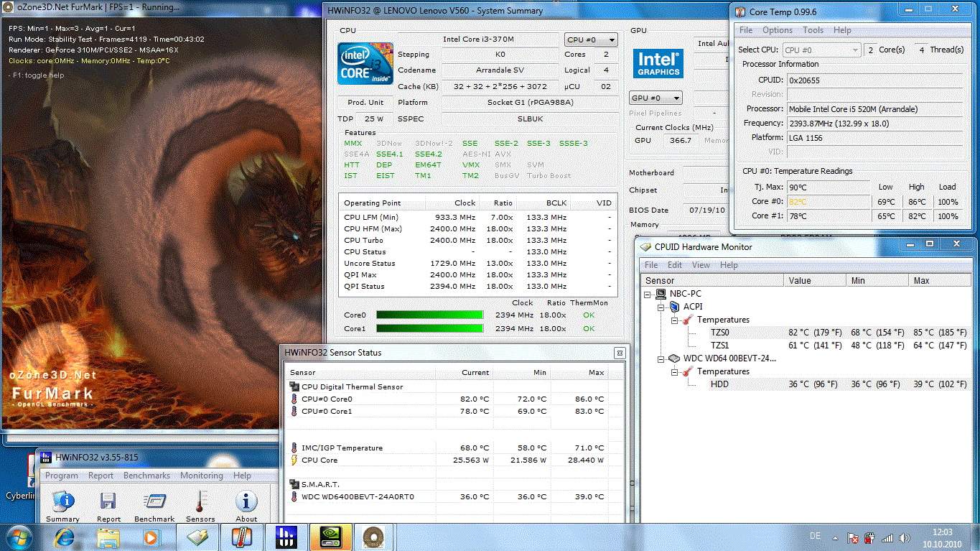Click the Frequency field in Core Temp
The width and height of the screenshot is (980, 551).
coord(874,124)
